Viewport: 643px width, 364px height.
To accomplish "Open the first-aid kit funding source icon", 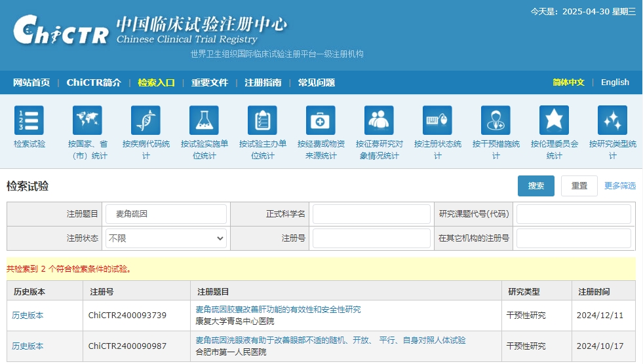I will [x=321, y=120].
